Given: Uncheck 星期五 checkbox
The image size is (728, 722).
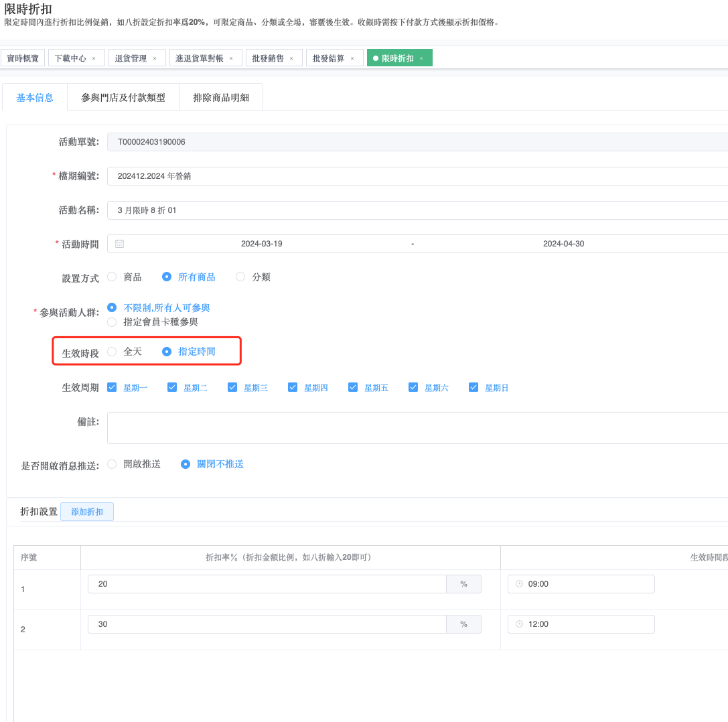Looking at the screenshot, I should point(353,387).
